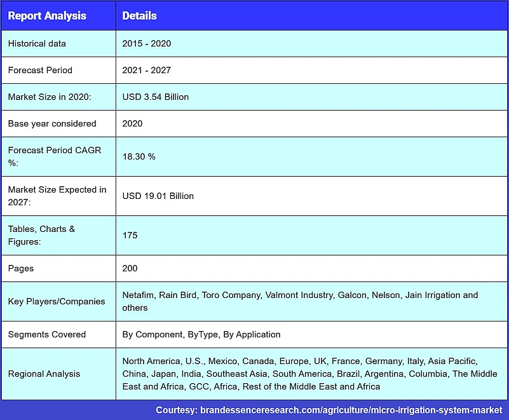Select the Pages row label
This screenshot has height=420, width=509.
tap(21, 268)
